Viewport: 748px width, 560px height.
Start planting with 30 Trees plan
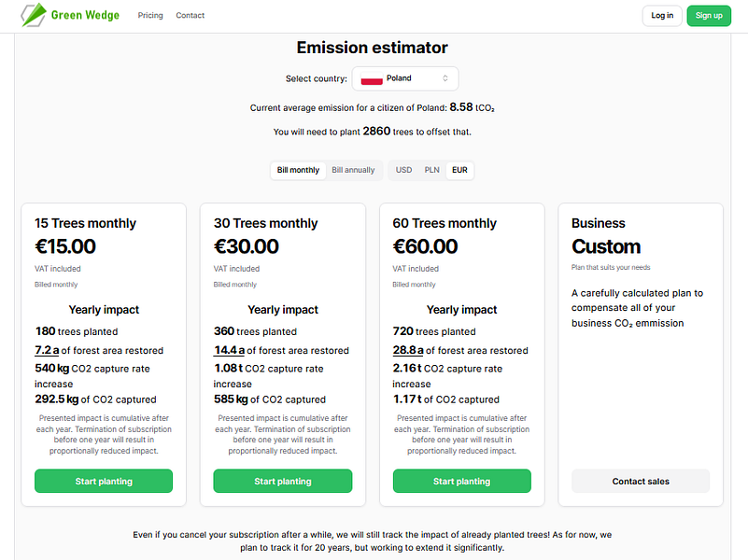pyautogui.click(x=282, y=482)
